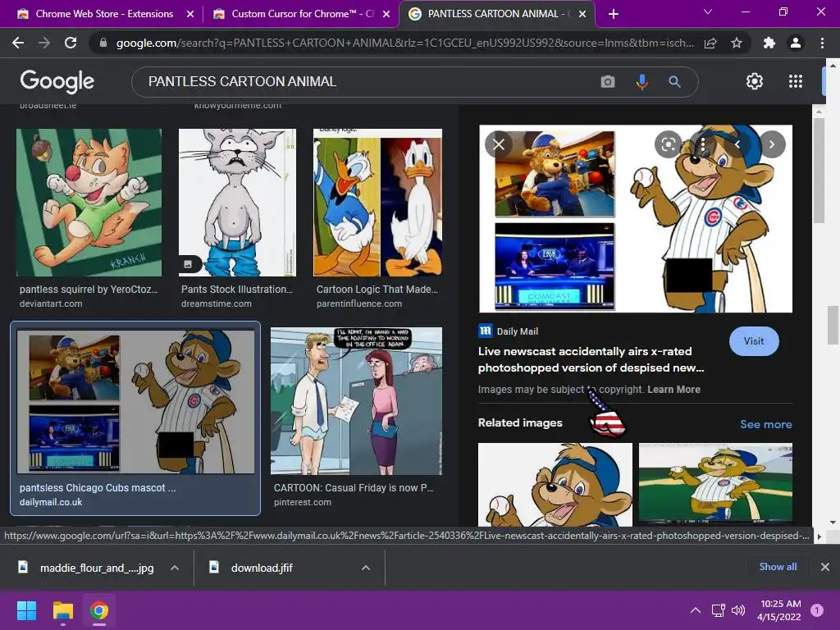Search by image using the camera icon
840x630 pixels.
[608, 81]
